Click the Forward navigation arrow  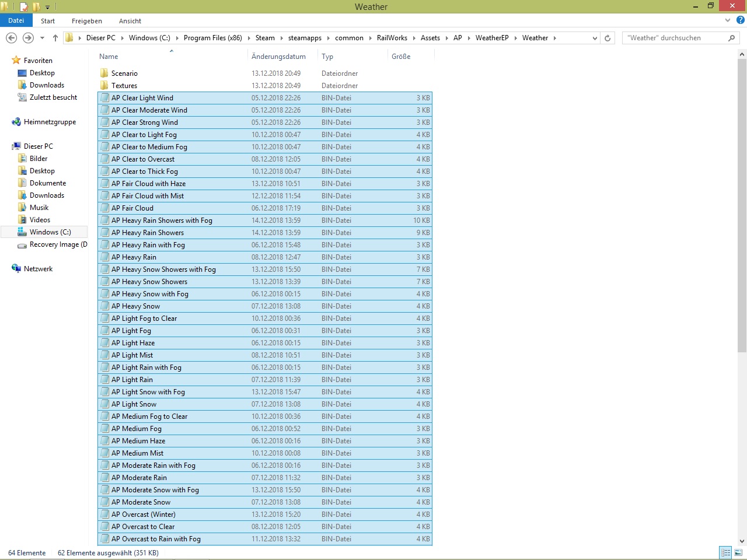(x=28, y=38)
